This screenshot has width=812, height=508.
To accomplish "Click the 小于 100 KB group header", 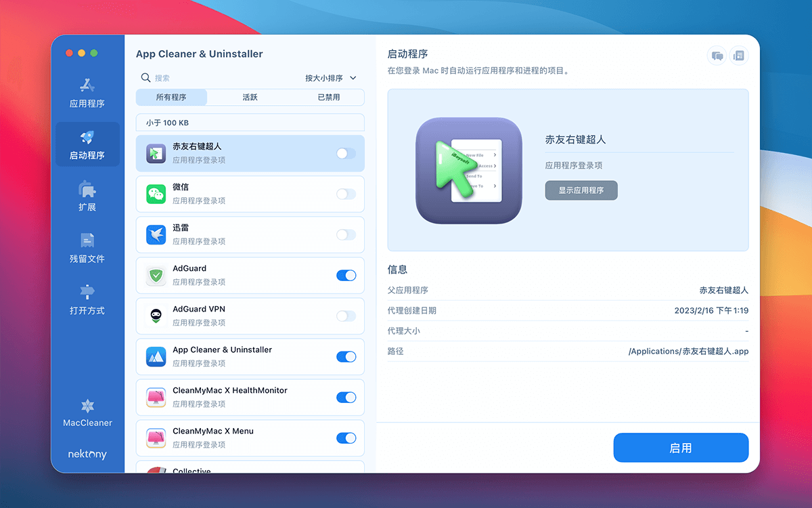I will [250, 123].
